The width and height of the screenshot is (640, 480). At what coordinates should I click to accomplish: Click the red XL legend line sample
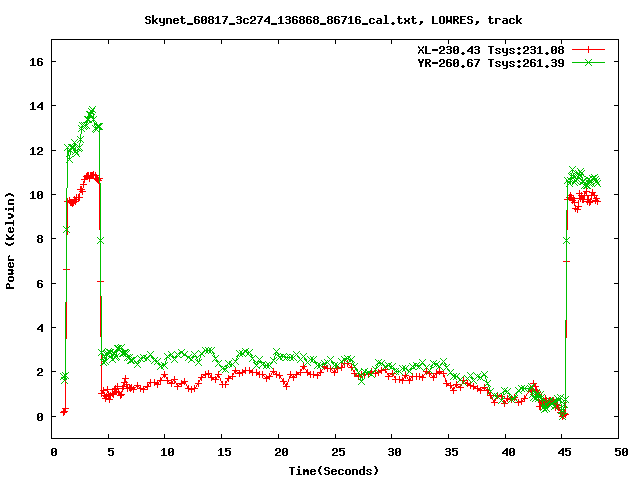(x=588, y=50)
